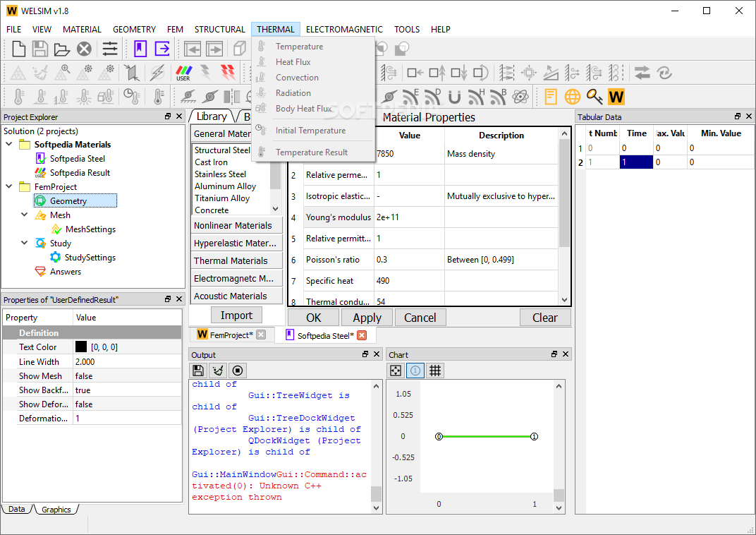Click the key license icon
This screenshot has width=756, height=535.
click(595, 97)
